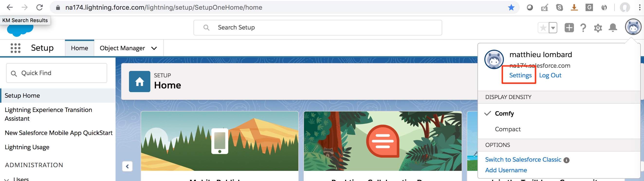
Task: Click the ADMINISTRATION section heading
Action: 34,165
